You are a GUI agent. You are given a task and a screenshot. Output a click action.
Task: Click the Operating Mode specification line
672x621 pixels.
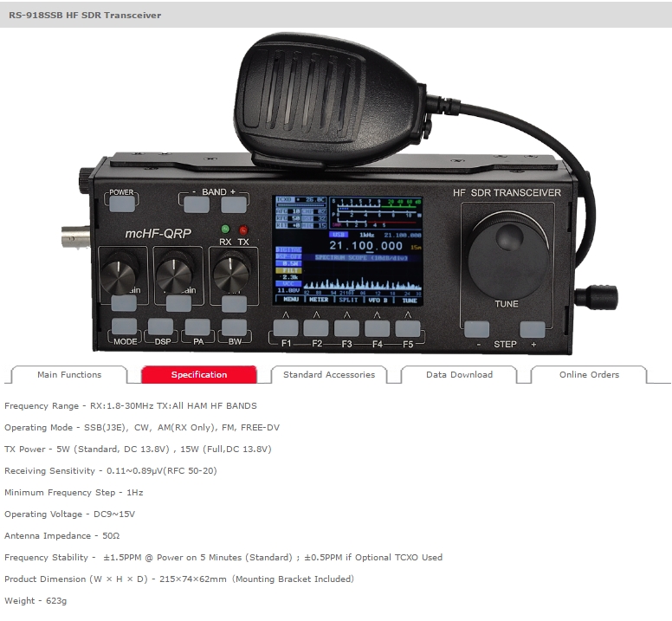(x=142, y=427)
